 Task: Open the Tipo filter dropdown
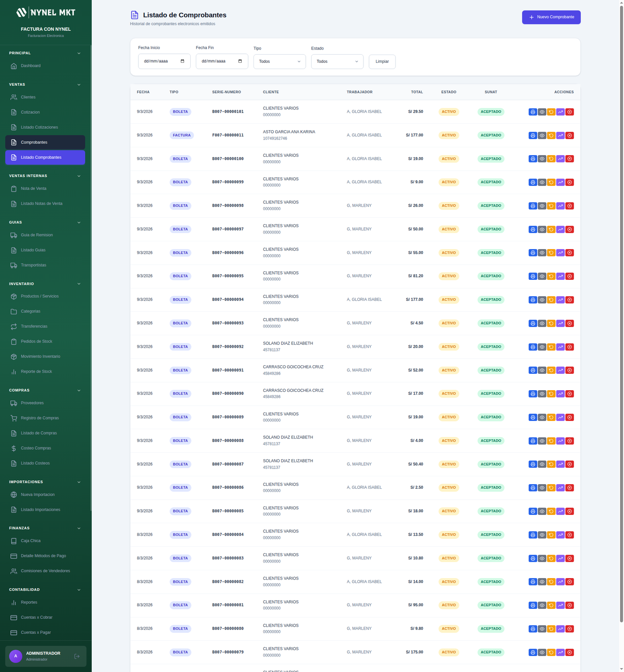[x=279, y=62]
